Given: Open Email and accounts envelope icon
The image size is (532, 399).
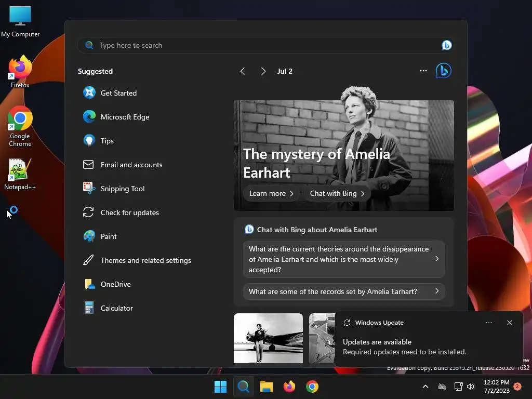Looking at the screenshot, I should click(x=88, y=165).
